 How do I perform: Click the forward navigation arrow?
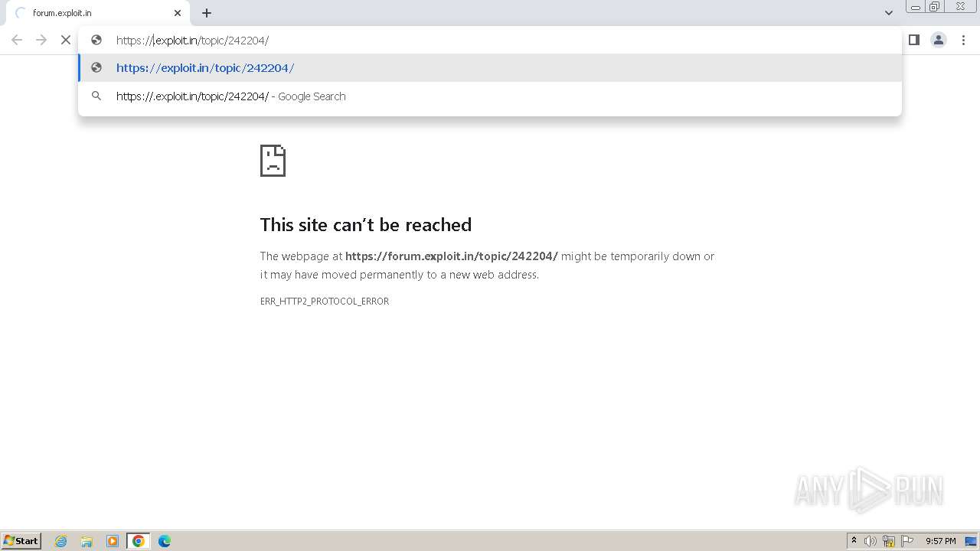41,40
